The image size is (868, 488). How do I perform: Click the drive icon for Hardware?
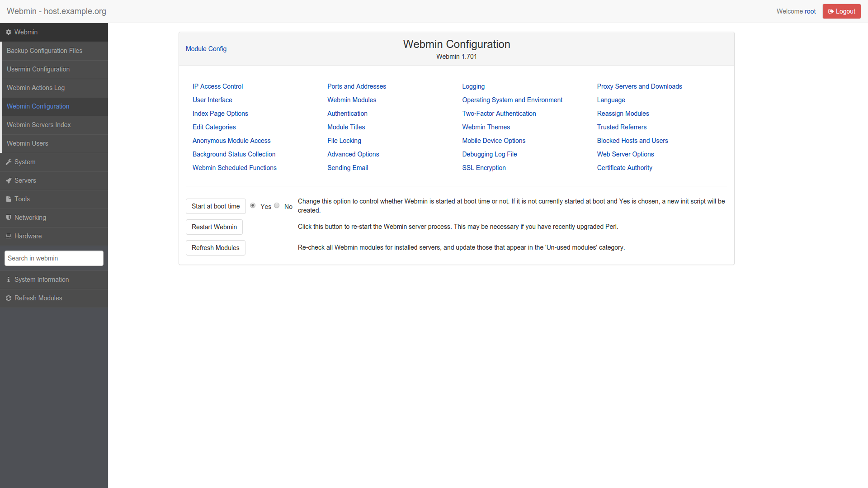click(x=9, y=236)
